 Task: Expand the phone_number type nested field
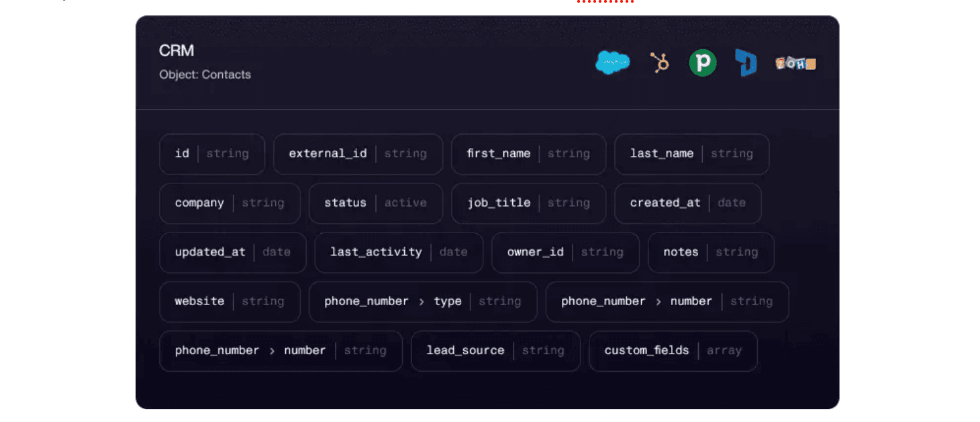point(422,302)
